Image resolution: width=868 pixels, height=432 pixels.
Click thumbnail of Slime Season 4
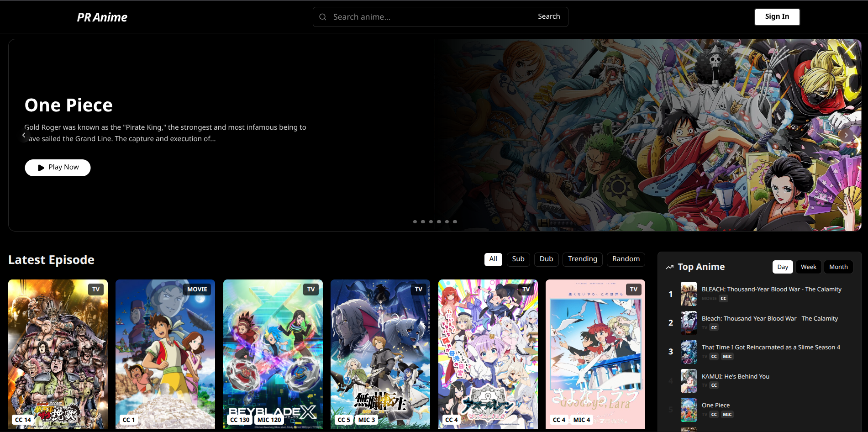click(x=689, y=352)
